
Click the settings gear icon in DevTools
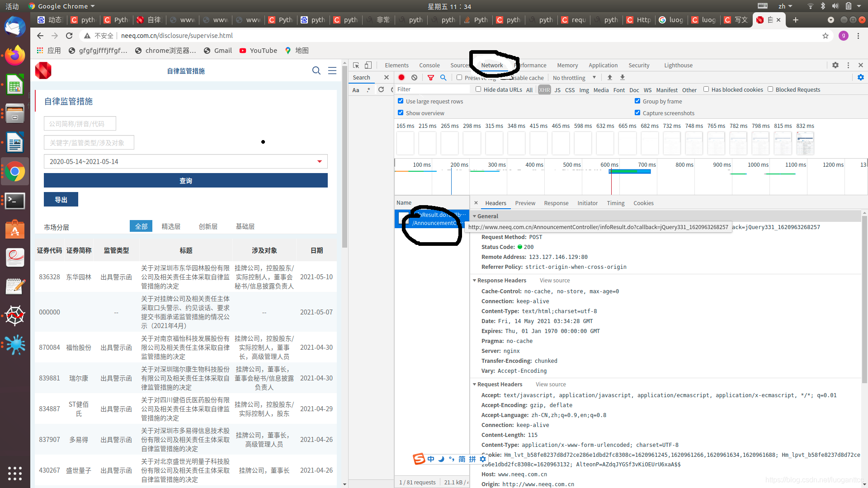pos(835,65)
